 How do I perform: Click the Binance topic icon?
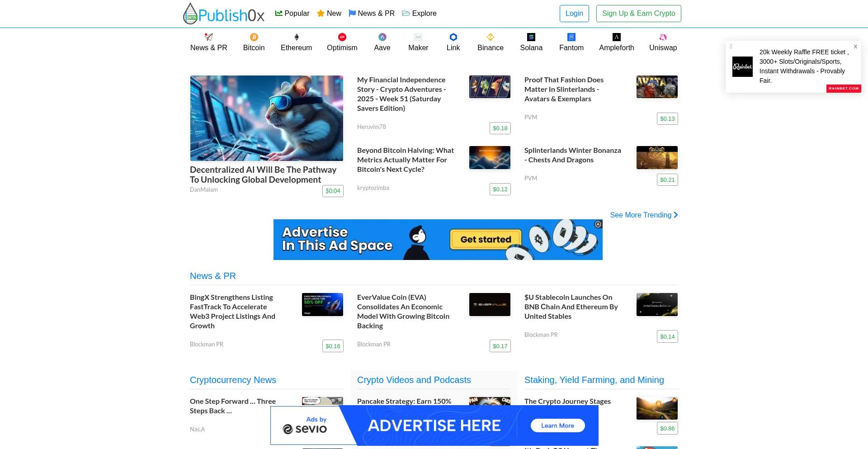click(490, 37)
